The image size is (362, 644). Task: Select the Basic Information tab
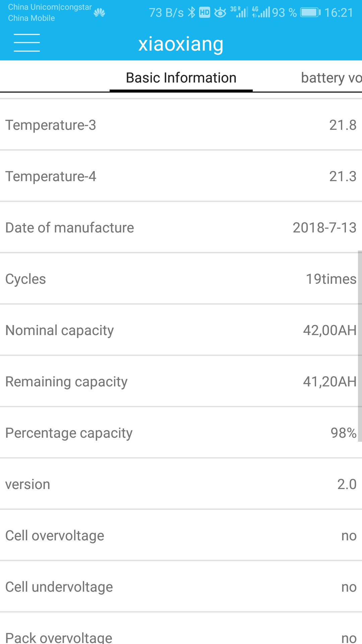coord(181,78)
